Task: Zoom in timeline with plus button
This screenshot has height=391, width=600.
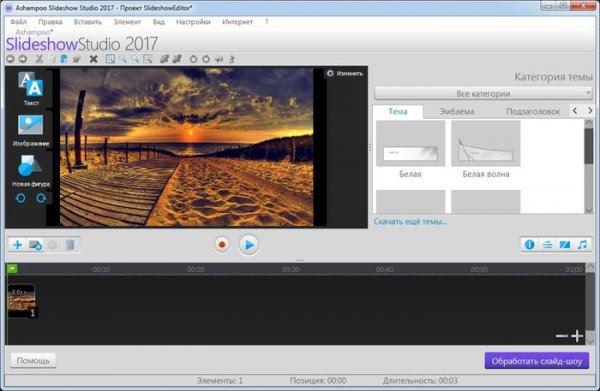Action: (577, 336)
